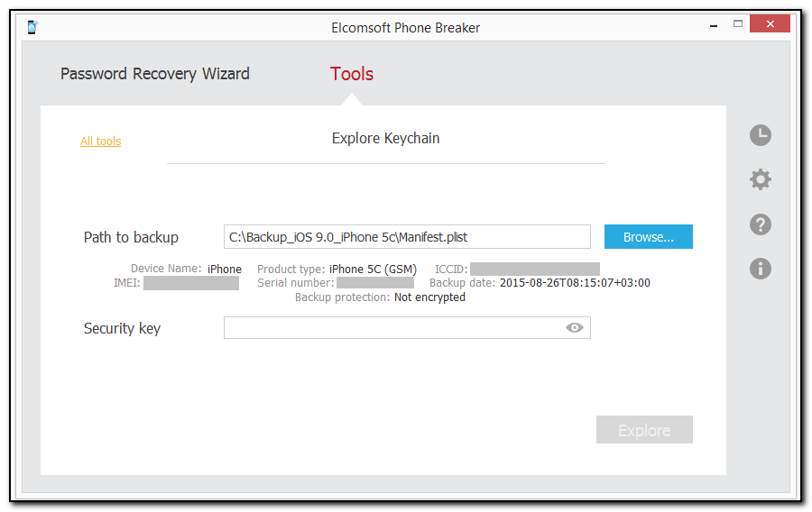Click into the Path to backup field
The width and height of the screenshot is (812, 512).
pos(407,237)
